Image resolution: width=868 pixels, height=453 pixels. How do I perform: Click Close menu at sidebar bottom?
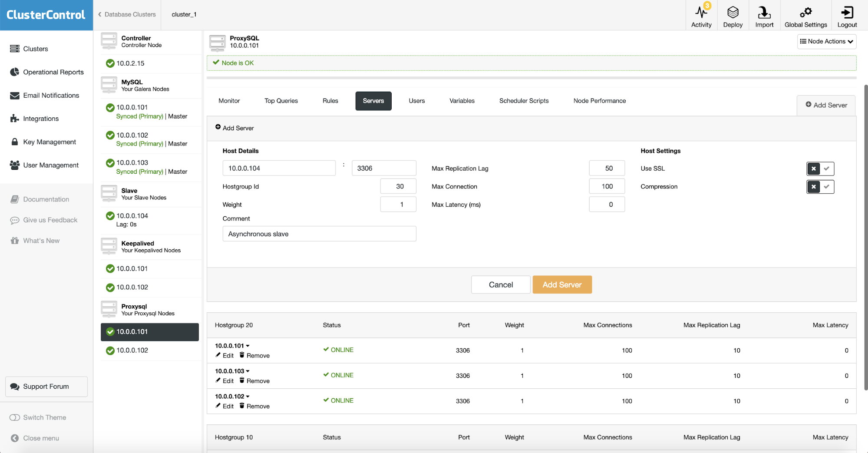click(35, 438)
